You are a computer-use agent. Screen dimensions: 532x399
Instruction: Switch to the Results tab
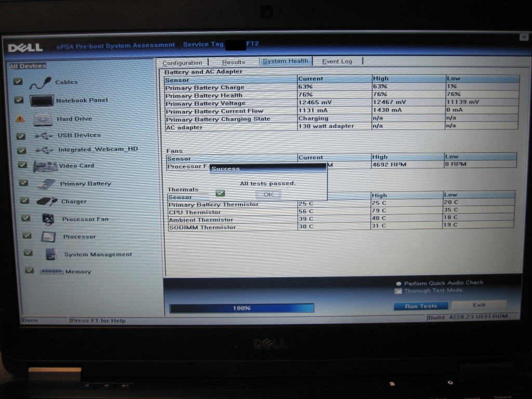[x=233, y=62]
